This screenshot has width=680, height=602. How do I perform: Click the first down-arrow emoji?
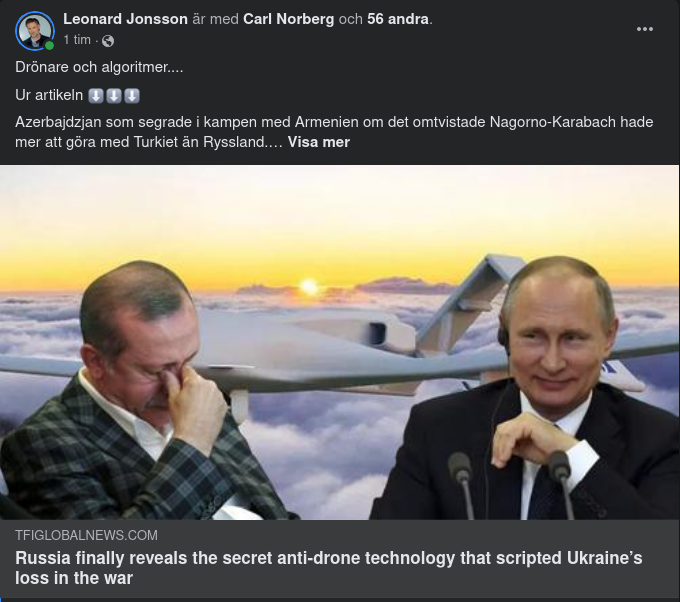(x=96, y=95)
